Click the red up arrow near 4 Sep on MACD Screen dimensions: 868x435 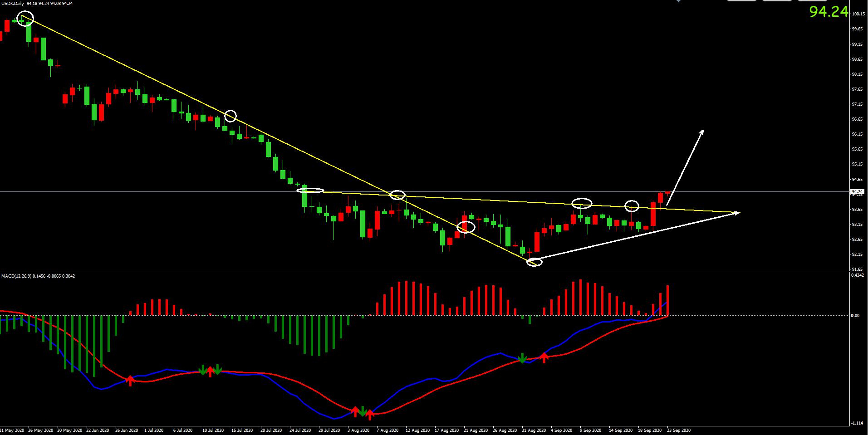coord(544,357)
